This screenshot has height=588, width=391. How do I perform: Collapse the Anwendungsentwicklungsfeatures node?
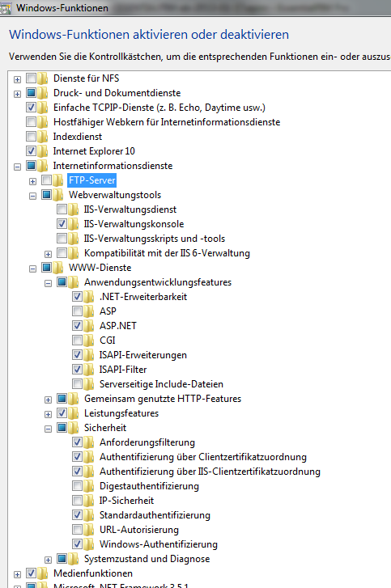pyautogui.click(x=48, y=284)
